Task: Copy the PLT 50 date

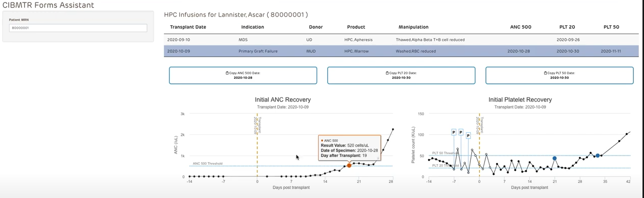Action: coord(559,75)
